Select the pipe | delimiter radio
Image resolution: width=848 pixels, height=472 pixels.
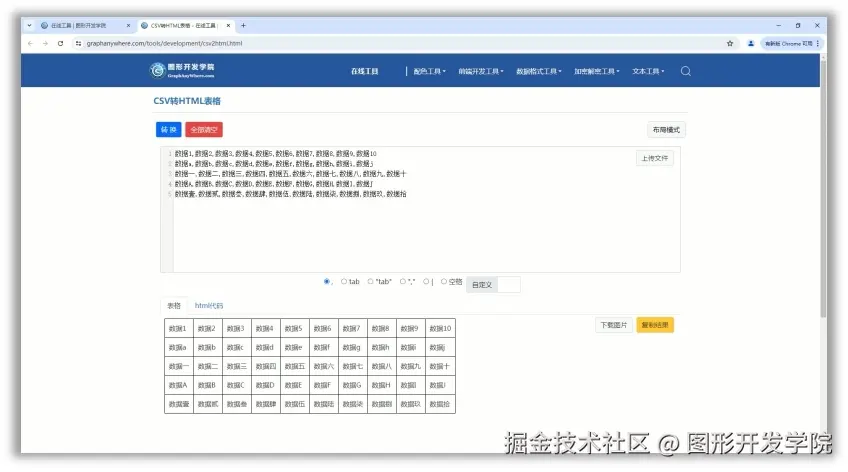pos(426,281)
